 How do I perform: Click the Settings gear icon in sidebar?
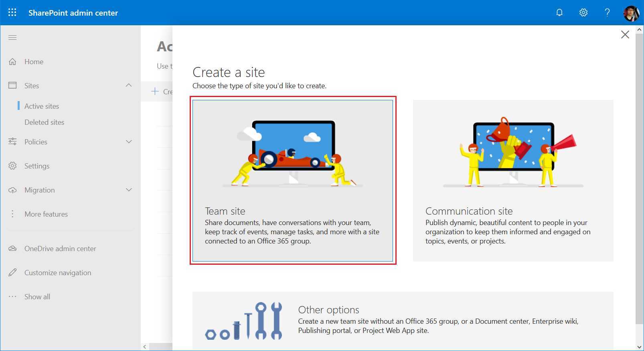tap(12, 166)
